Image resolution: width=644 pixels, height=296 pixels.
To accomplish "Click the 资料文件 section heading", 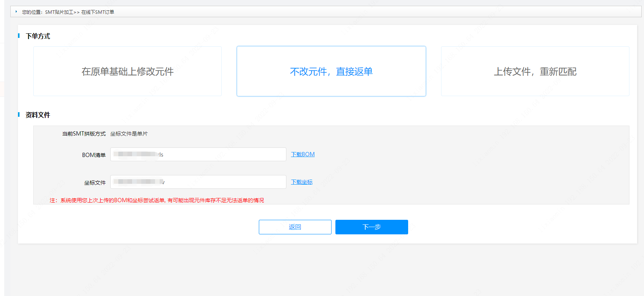I will click(x=38, y=115).
